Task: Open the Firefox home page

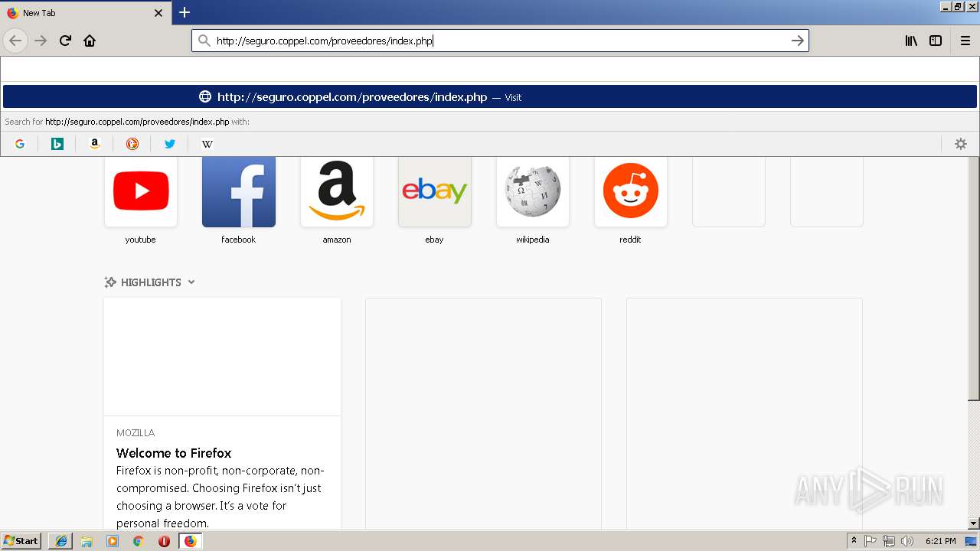Action: [90, 41]
